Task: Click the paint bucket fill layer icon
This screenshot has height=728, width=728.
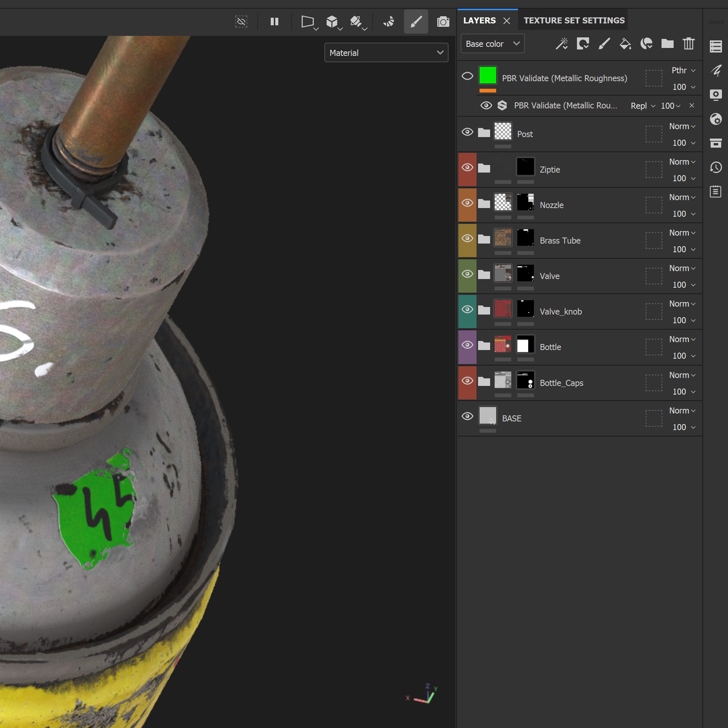Action: [x=625, y=43]
